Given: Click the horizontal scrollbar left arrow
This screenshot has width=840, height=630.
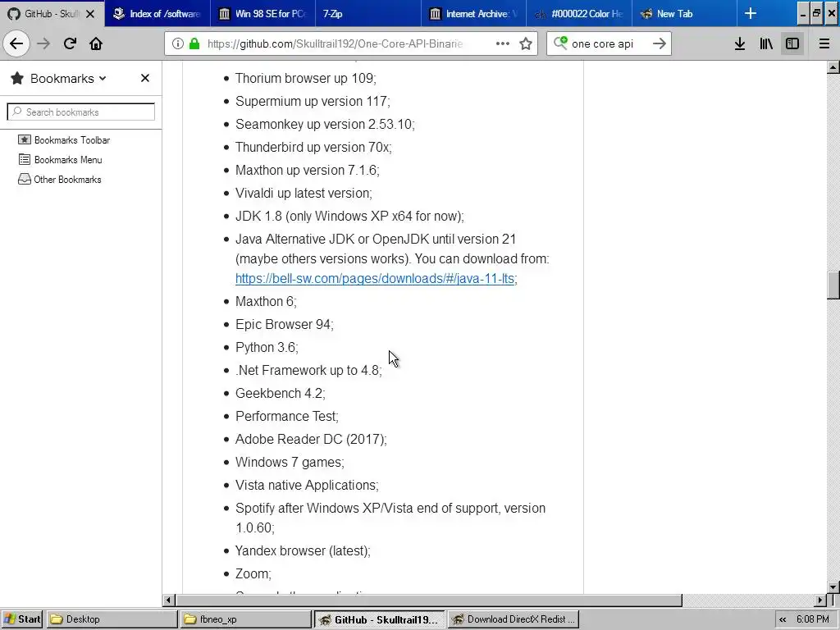Looking at the screenshot, I should [x=168, y=600].
